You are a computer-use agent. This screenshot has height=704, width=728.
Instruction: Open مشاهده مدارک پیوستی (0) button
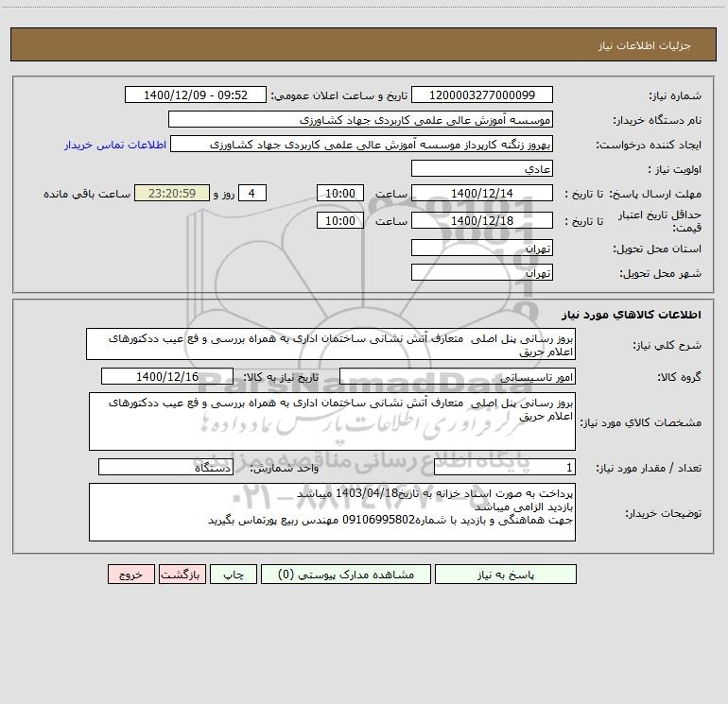pyautogui.click(x=346, y=574)
